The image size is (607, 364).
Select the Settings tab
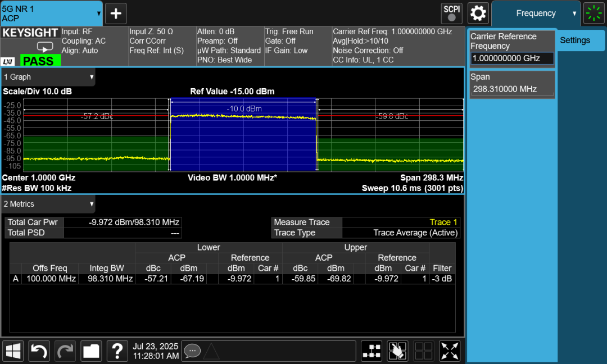tap(575, 40)
